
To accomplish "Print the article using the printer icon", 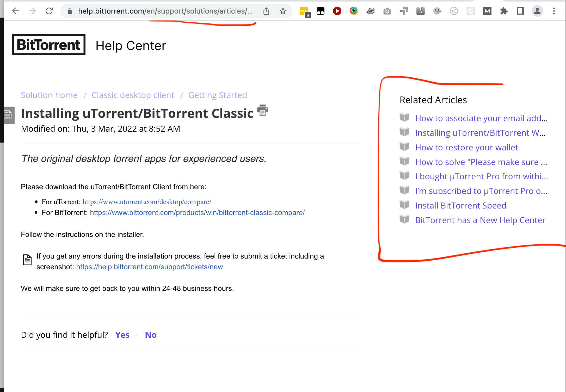I will click(x=262, y=110).
